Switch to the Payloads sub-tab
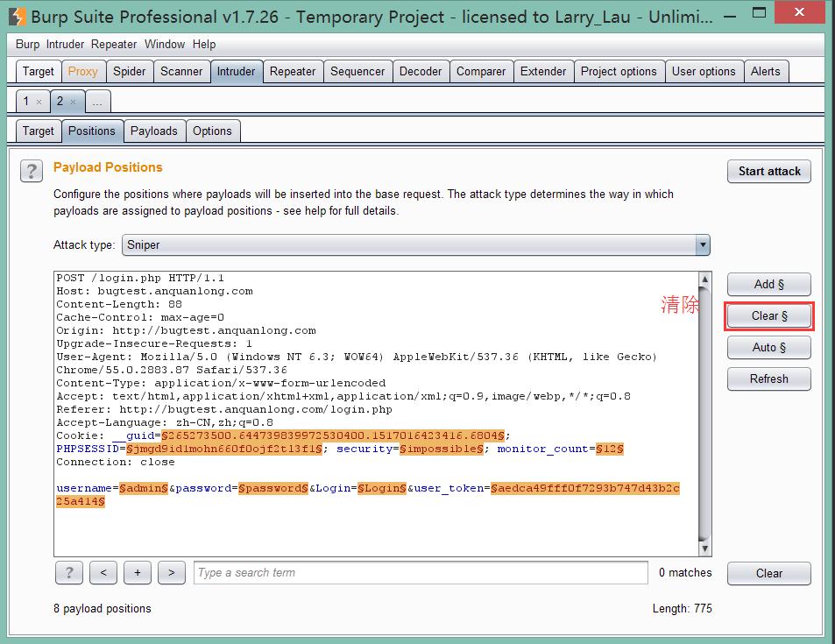The height and width of the screenshot is (644, 835). [x=154, y=131]
